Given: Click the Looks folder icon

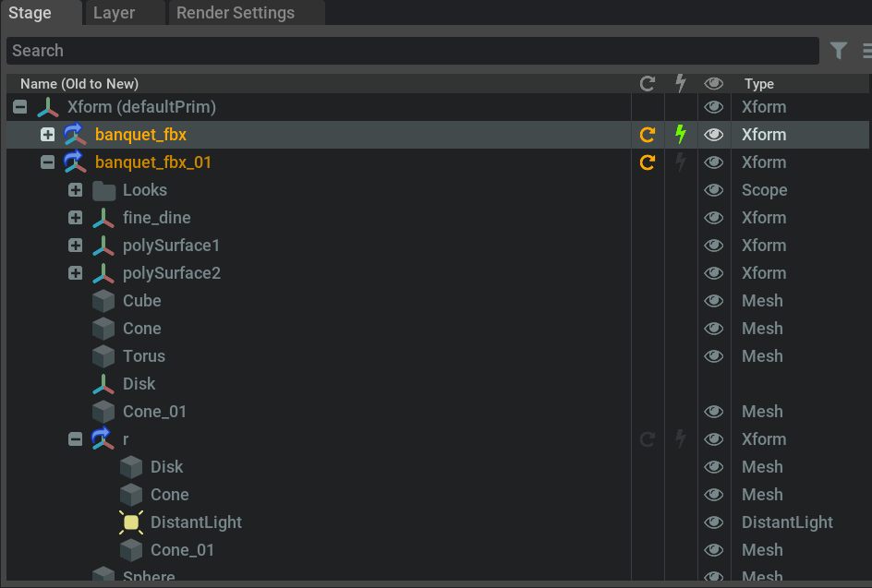Looking at the screenshot, I should pyautogui.click(x=103, y=190).
